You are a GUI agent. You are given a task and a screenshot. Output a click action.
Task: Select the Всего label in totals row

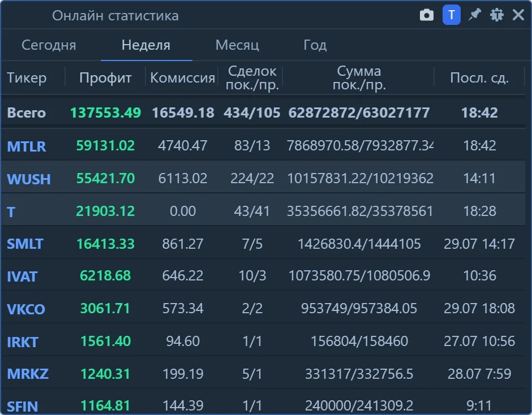26,113
